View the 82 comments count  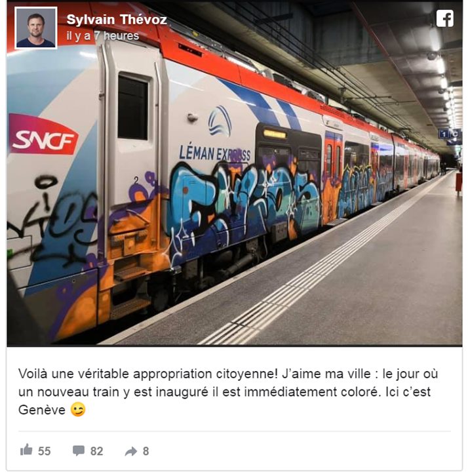click(97, 451)
